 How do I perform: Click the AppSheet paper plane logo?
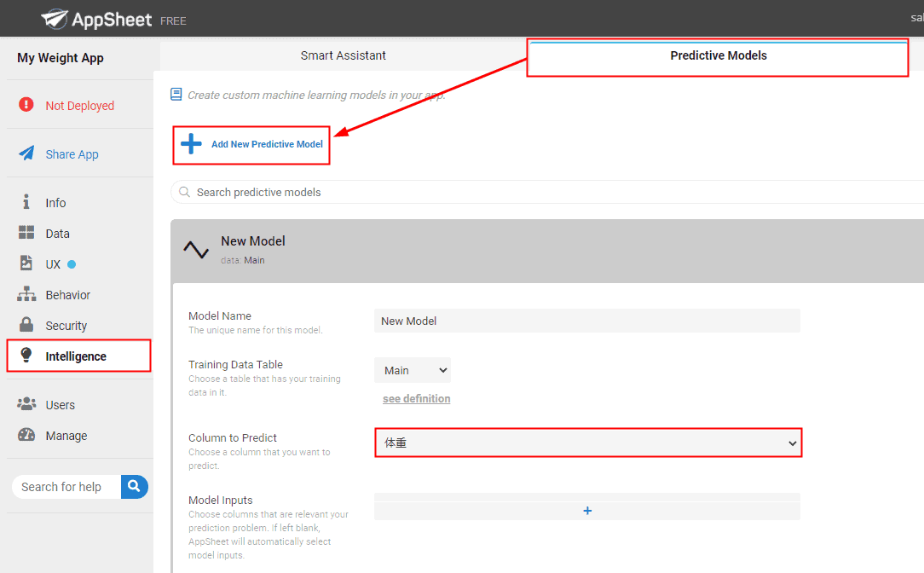tap(55, 19)
